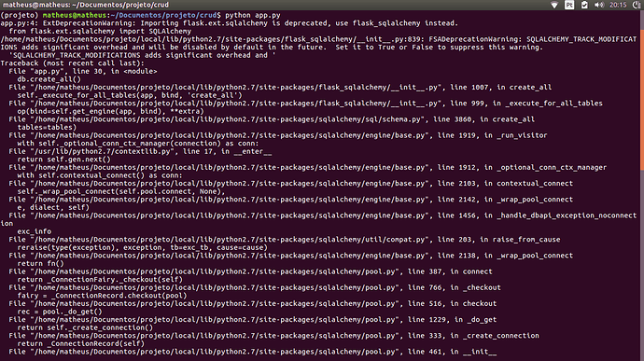Click the blue ~/Documentos/projeto/crud path
Image resolution: width=644 pixels, height=361 pixels.
click(x=165, y=15)
